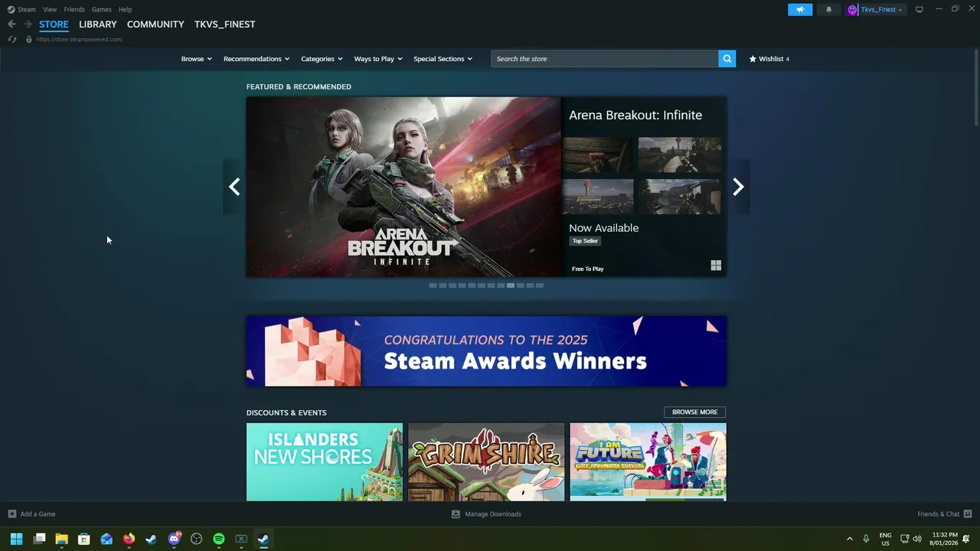The height and width of the screenshot is (551, 980).
Task: Switch to the COMMUNITY tab
Action: click(x=155, y=24)
